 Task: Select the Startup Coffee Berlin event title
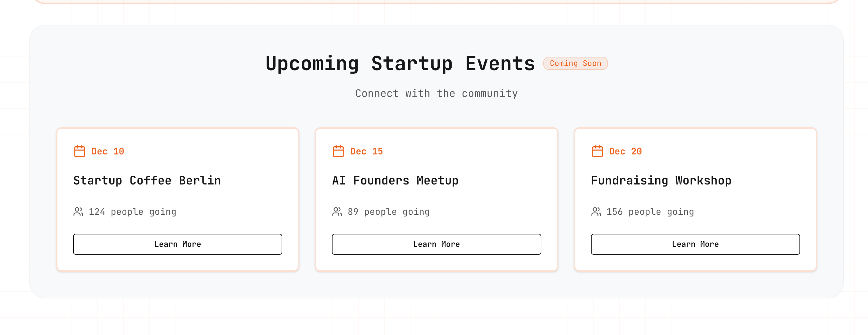[147, 180]
